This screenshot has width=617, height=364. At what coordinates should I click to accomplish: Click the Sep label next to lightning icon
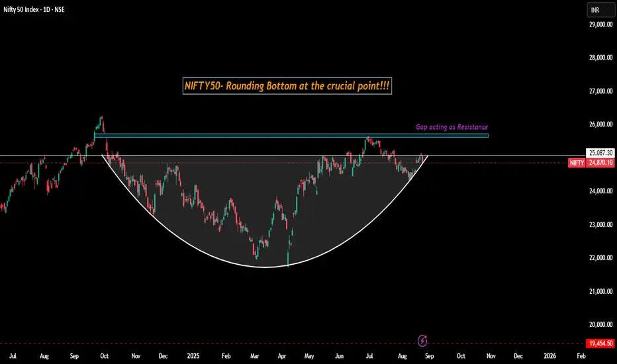pos(429,356)
